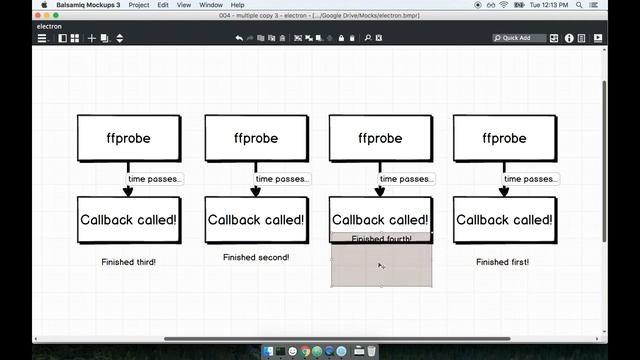Open the View menu
Image resolution: width=640 pixels, height=360 pixels.
[x=184, y=5]
